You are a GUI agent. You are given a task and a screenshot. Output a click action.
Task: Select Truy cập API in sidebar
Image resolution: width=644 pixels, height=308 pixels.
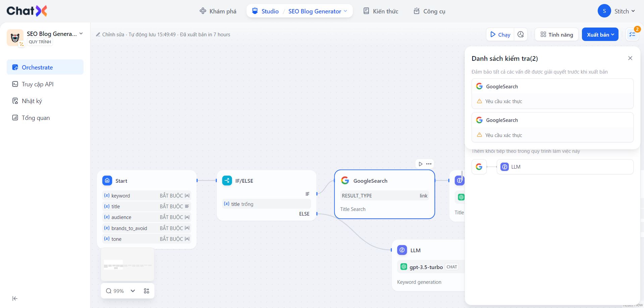click(38, 84)
